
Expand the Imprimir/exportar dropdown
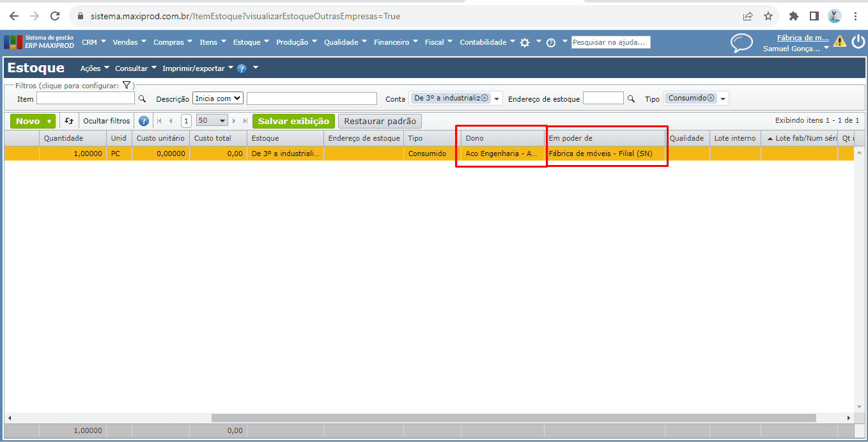click(x=198, y=68)
